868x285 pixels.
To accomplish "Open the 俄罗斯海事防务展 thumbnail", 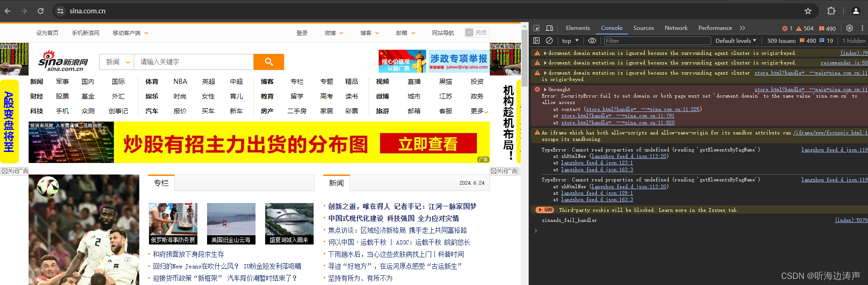I will click(x=173, y=224).
